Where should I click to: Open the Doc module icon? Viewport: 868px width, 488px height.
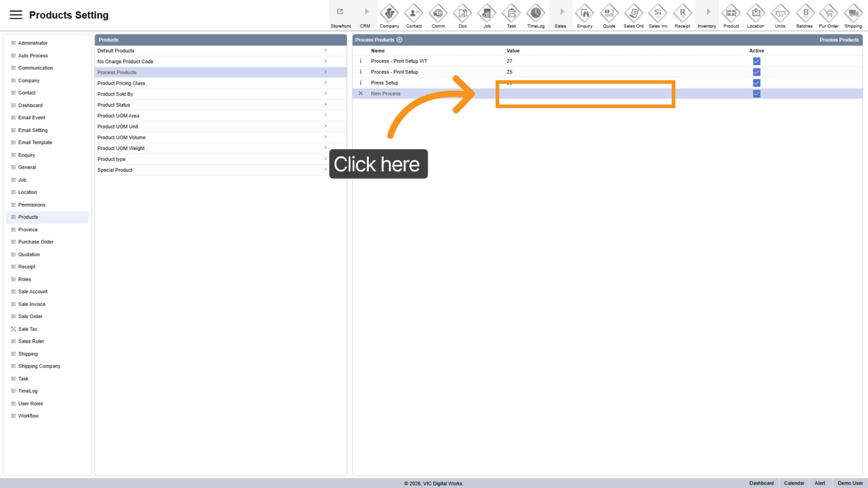[462, 13]
